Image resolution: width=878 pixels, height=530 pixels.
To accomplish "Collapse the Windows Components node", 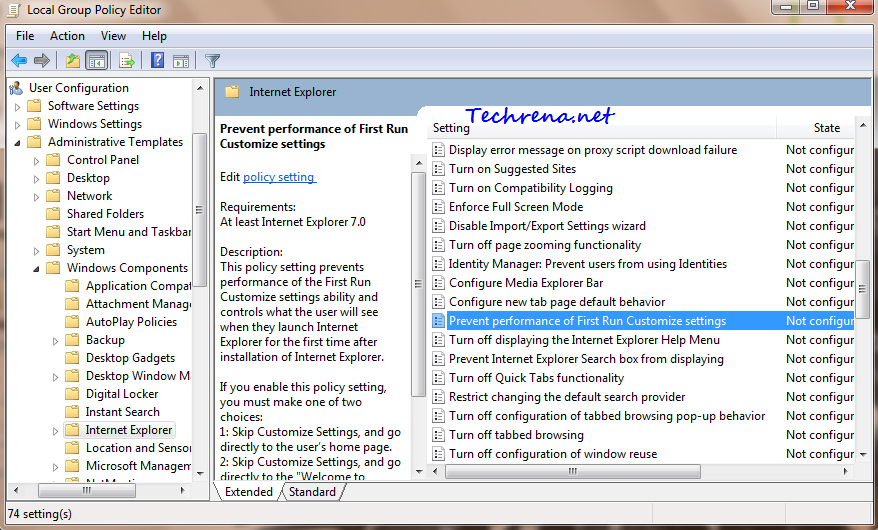I will pyautogui.click(x=36, y=269).
